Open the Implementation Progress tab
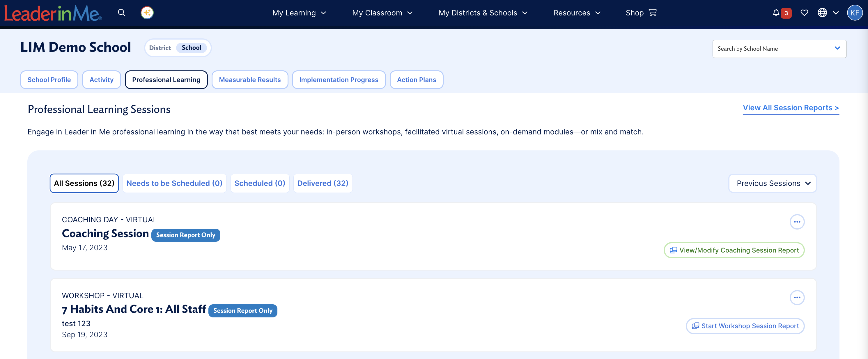The image size is (868, 359). click(339, 80)
